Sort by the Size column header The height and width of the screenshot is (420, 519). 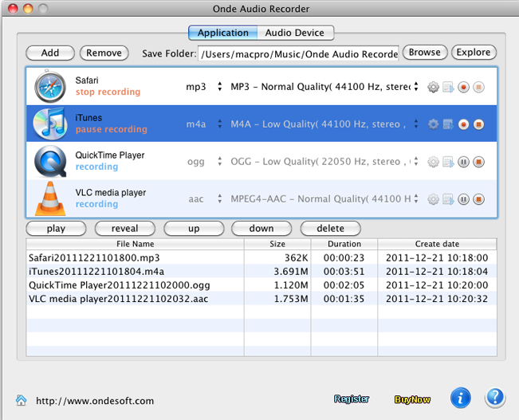pos(277,244)
